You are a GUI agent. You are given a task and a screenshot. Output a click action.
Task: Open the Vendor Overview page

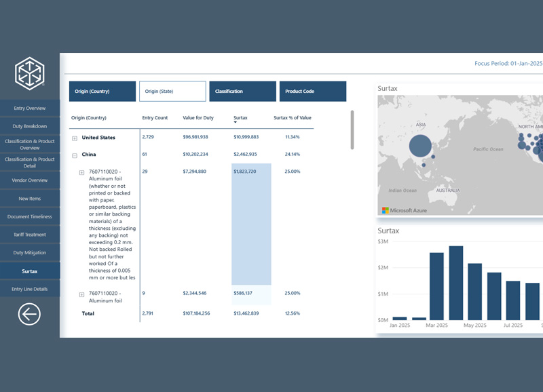pos(30,180)
